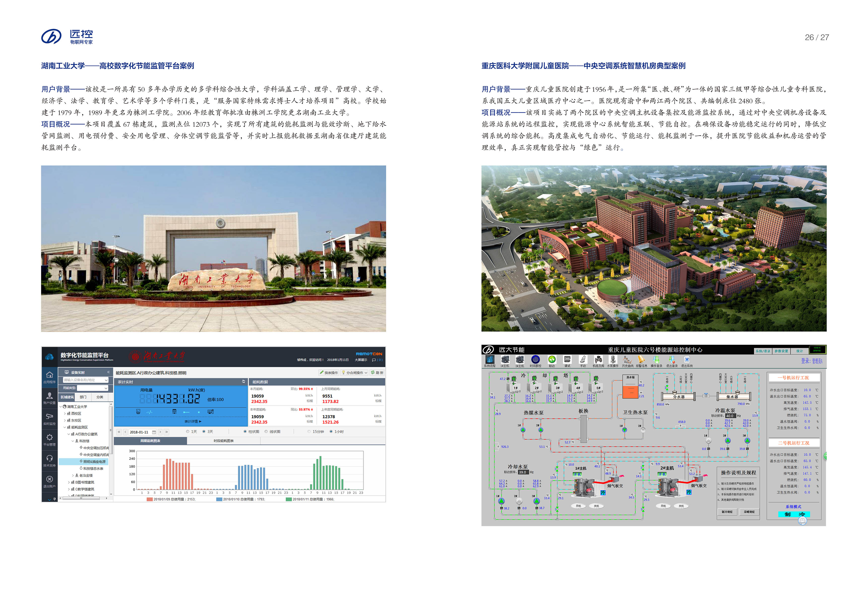The width and height of the screenshot is (868, 589).
Task: Click red 2018/01/09 legend swatch
Action: pos(149,499)
